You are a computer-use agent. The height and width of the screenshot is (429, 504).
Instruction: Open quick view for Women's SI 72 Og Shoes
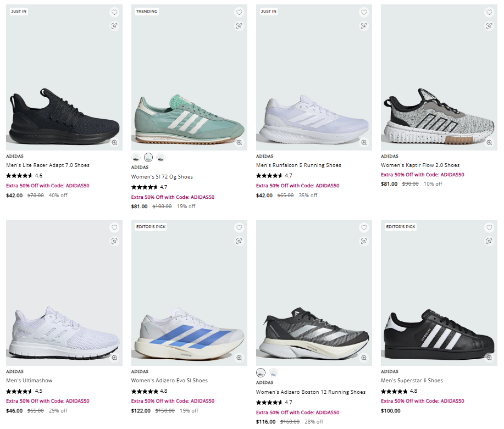(239, 25)
